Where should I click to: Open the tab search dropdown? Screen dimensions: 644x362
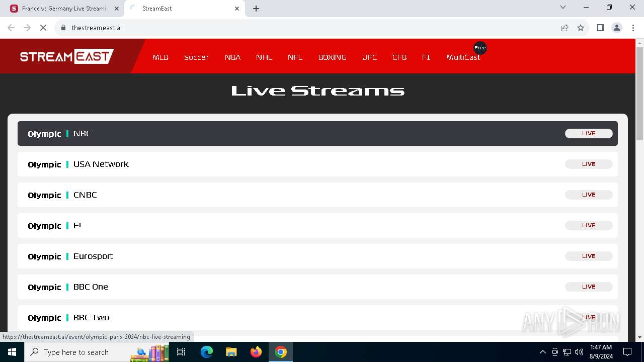[x=563, y=8]
